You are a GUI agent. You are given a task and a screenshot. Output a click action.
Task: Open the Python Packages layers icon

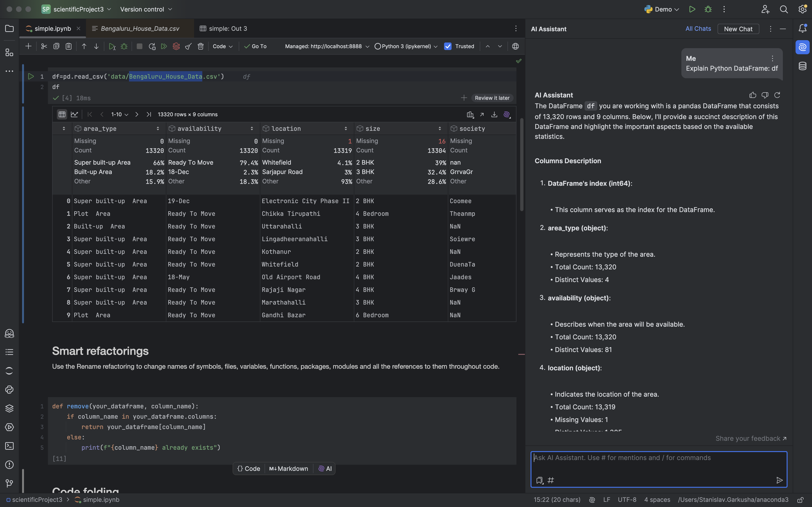(9, 408)
